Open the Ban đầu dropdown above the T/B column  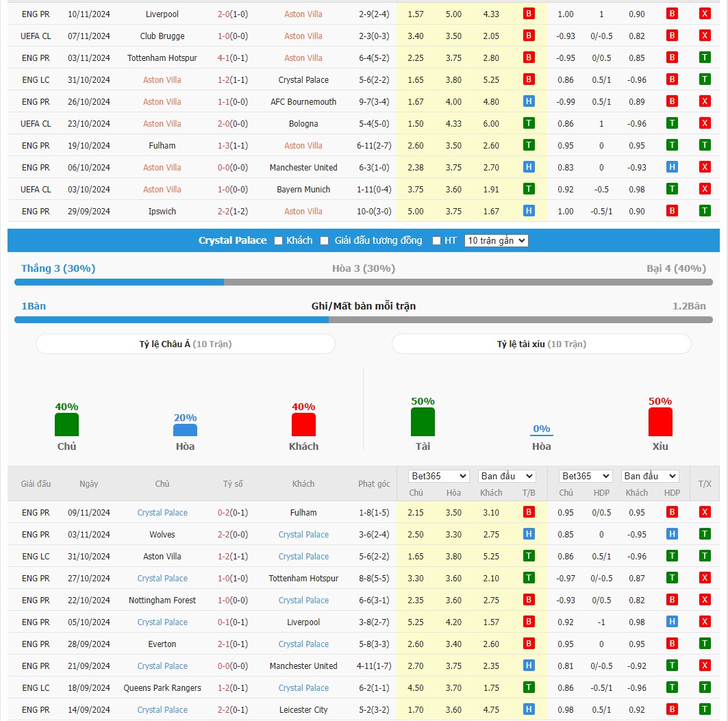tap(507, 477)
